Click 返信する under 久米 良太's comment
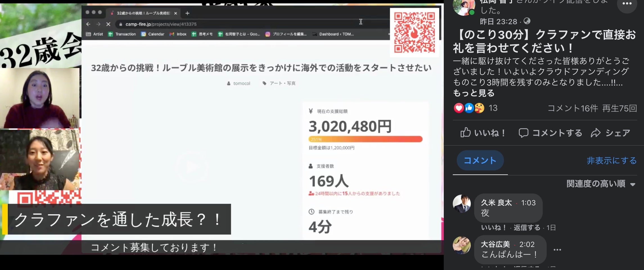This screenshot has height=270, width=644. tap(527, 228)
